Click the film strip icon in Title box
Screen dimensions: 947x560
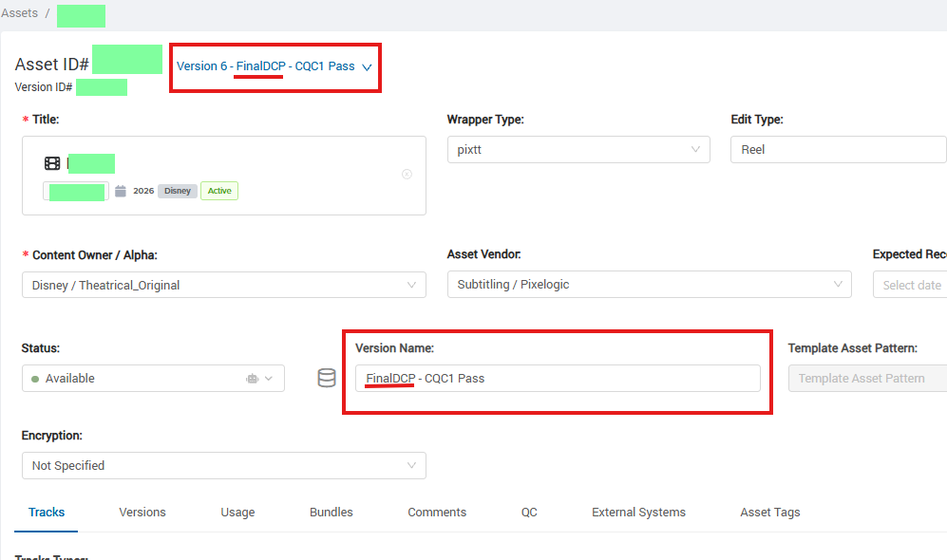[x=52, y=163]
